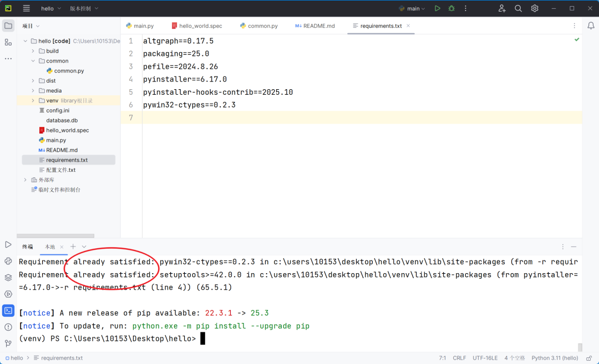Expand the external libraries node
This screenshot has height=364, width=599.
(x=25, y=180)
